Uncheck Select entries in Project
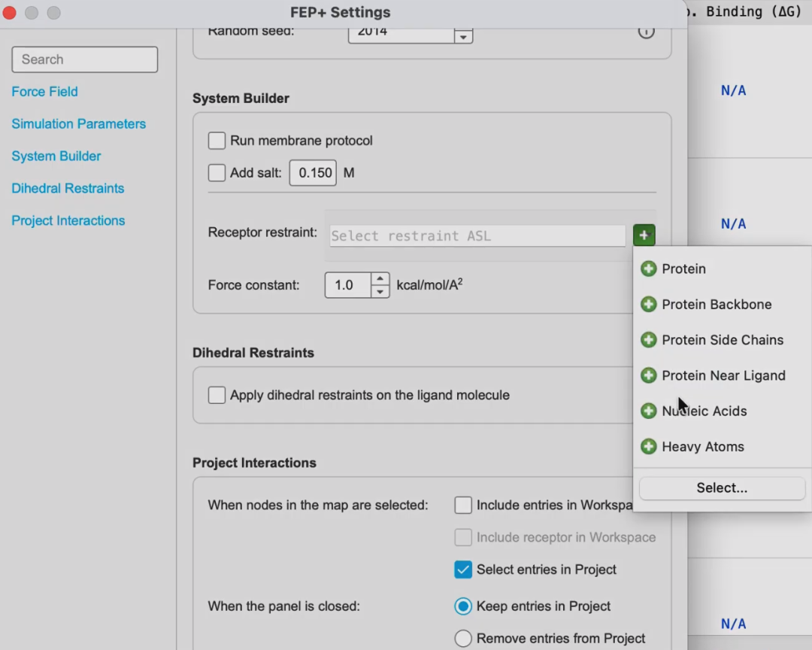 point(463,570)
